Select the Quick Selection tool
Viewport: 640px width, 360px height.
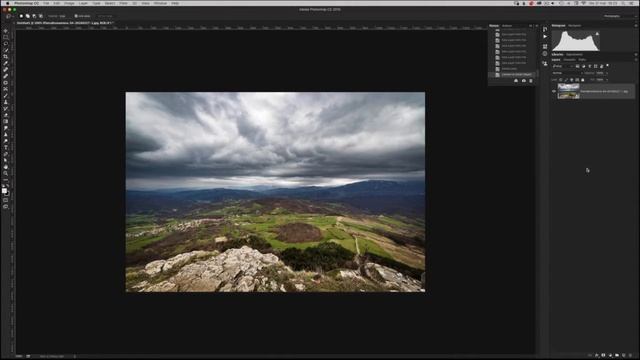[6, 50]
